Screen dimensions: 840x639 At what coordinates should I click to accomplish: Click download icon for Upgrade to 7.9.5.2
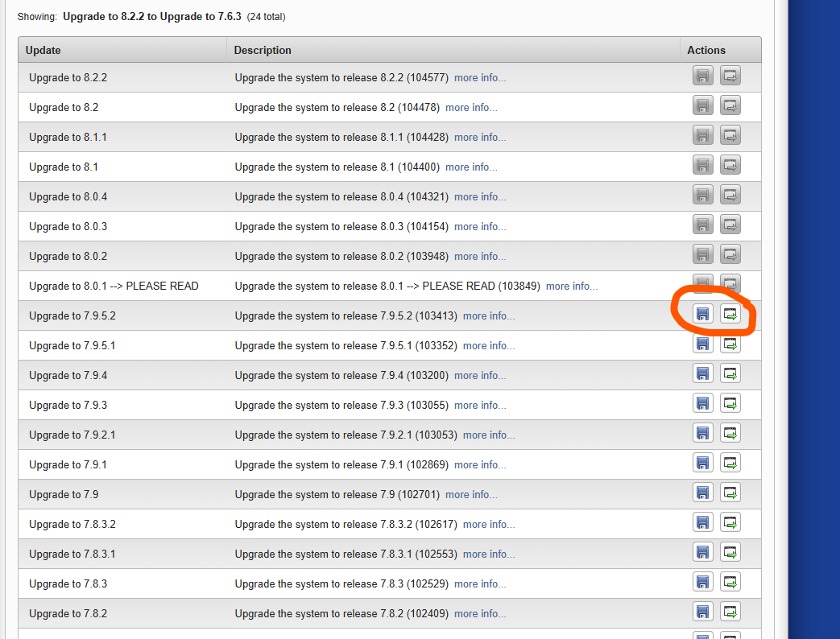(x=703, y=315)
